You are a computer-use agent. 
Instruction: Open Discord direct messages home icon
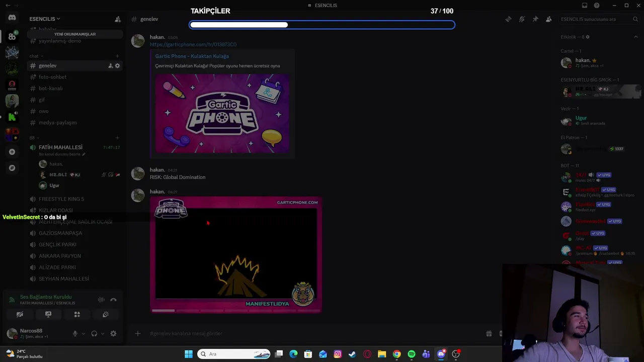click(x=12, y=18)
